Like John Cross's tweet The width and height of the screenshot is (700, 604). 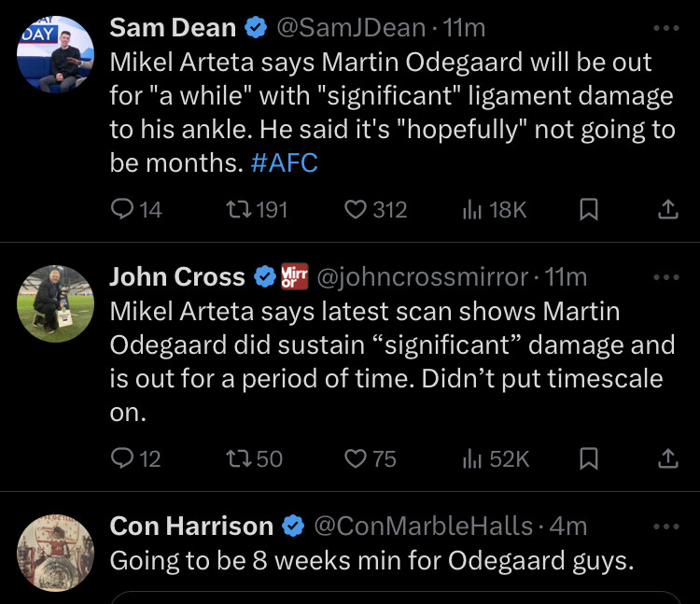(x=356, y=458)
